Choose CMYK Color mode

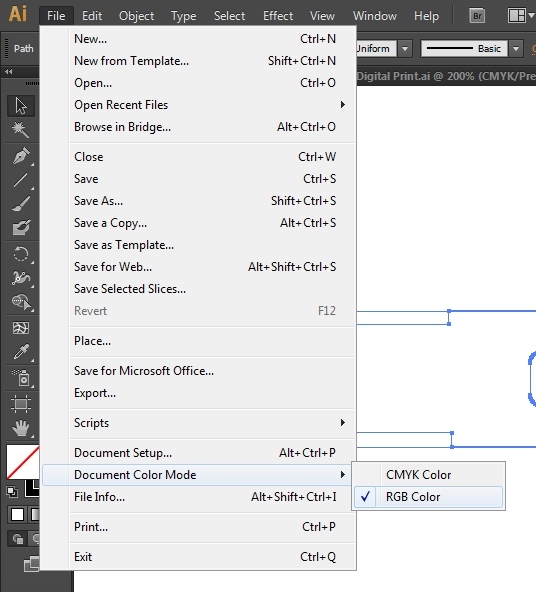click(428, 475)
